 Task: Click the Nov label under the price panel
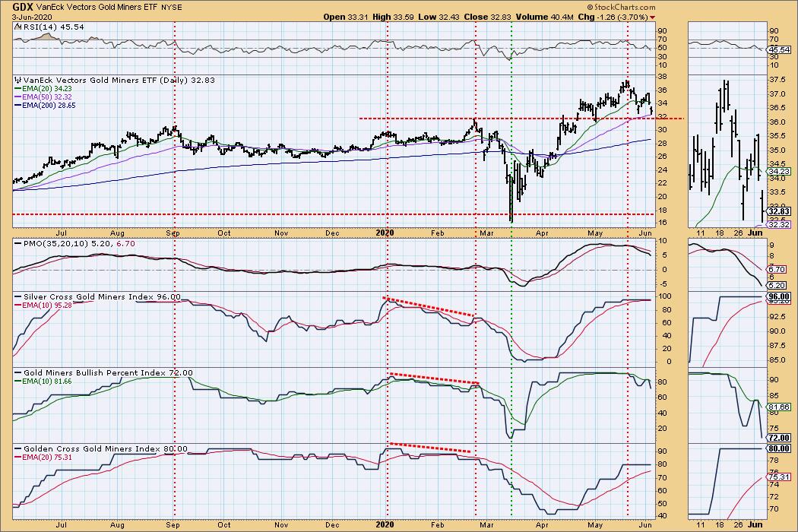[281, 233]
